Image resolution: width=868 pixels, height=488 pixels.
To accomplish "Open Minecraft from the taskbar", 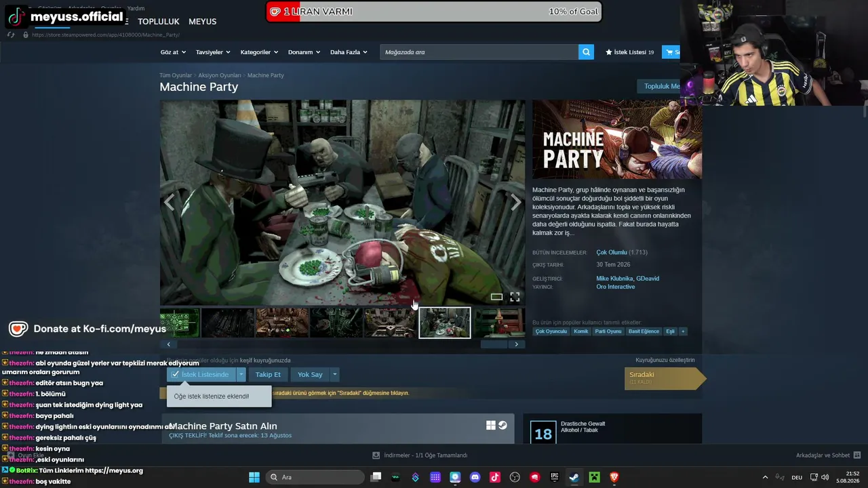I will (x=594, y=477).
